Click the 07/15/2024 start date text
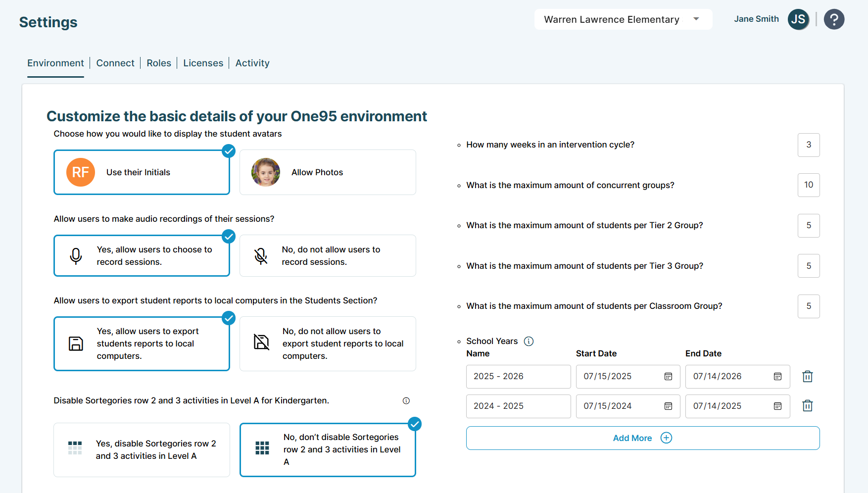Image resolution: width=868 pixels, height=493 pixels. pos(608,406)
